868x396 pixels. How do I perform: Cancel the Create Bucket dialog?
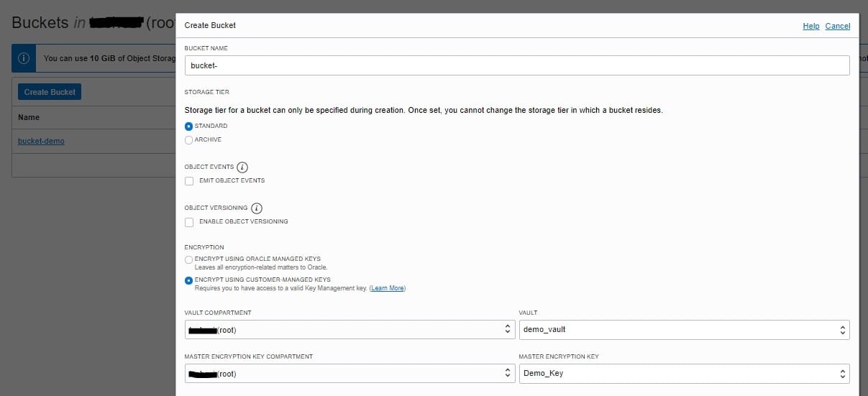tap(837, 26)
